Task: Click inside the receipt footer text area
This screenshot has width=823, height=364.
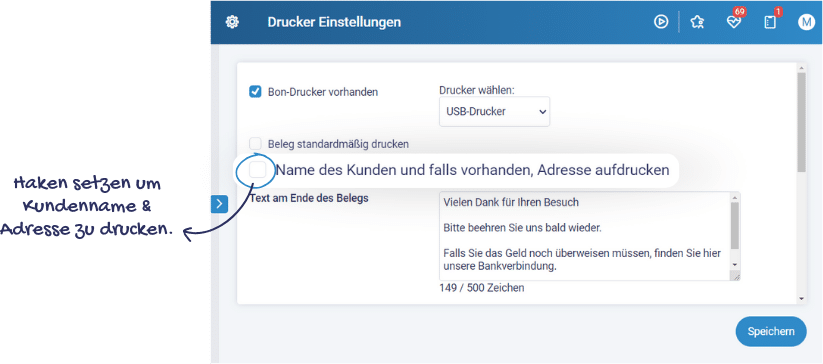Action: [585, 236]
